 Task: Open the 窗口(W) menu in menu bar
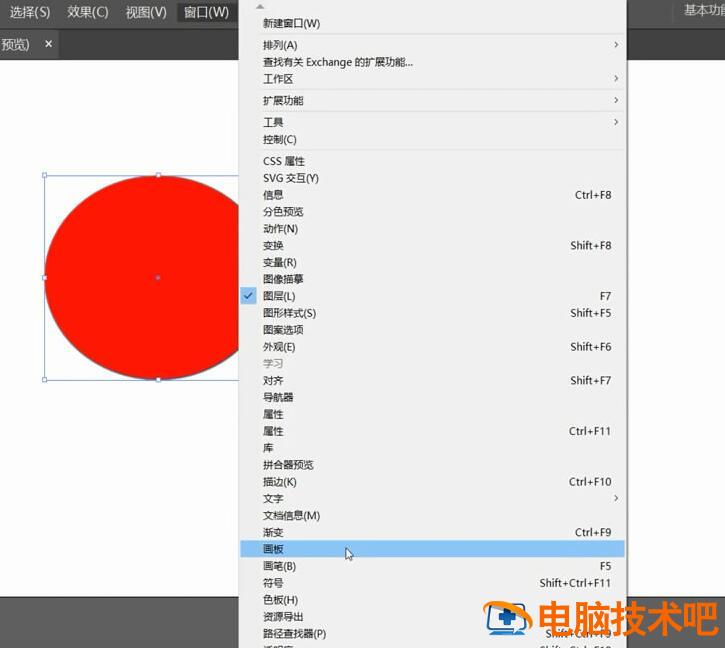click(206, 12)
